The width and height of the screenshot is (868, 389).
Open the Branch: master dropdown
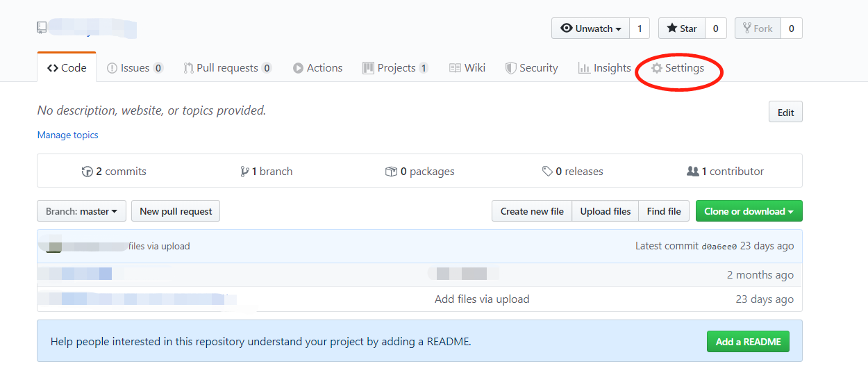tap(81, 211)
